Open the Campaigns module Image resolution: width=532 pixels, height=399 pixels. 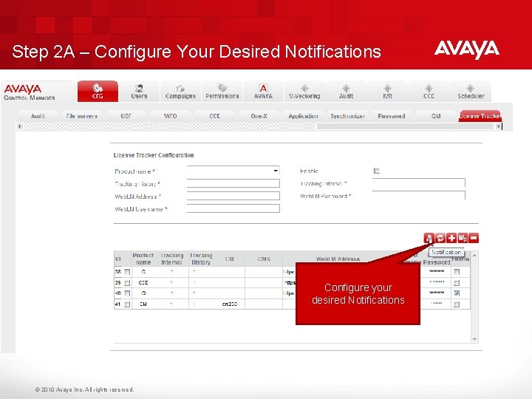180,92
